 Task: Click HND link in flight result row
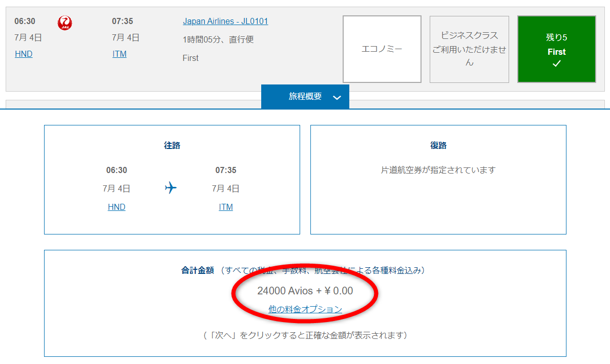click(24, 54)
